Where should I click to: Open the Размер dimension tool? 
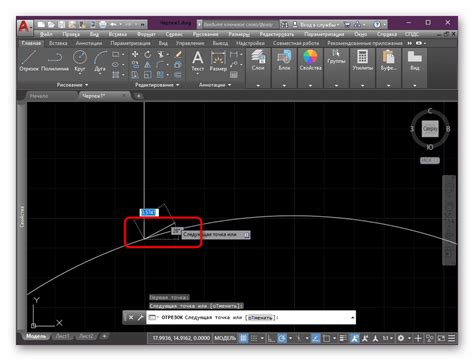pos(218,61)
